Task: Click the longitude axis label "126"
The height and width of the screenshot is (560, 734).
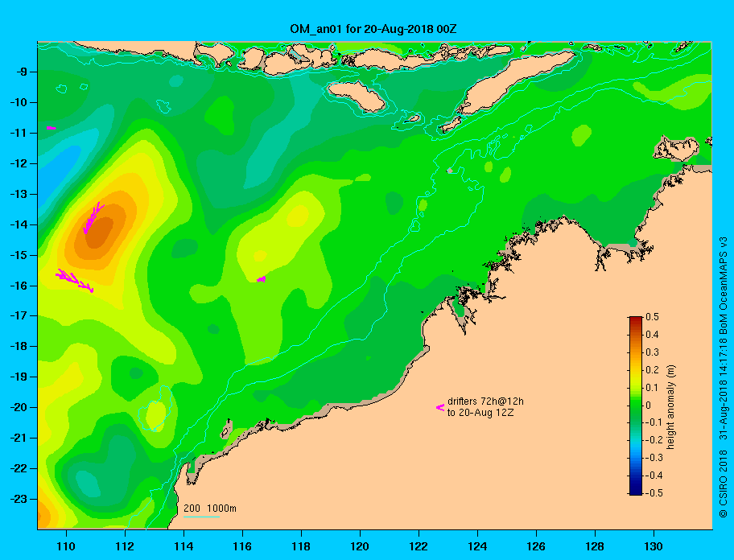Action: [536, 546]
